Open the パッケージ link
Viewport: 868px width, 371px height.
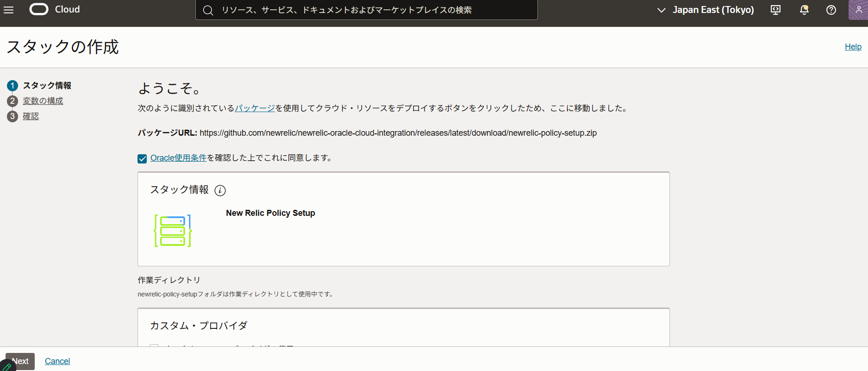255,108
